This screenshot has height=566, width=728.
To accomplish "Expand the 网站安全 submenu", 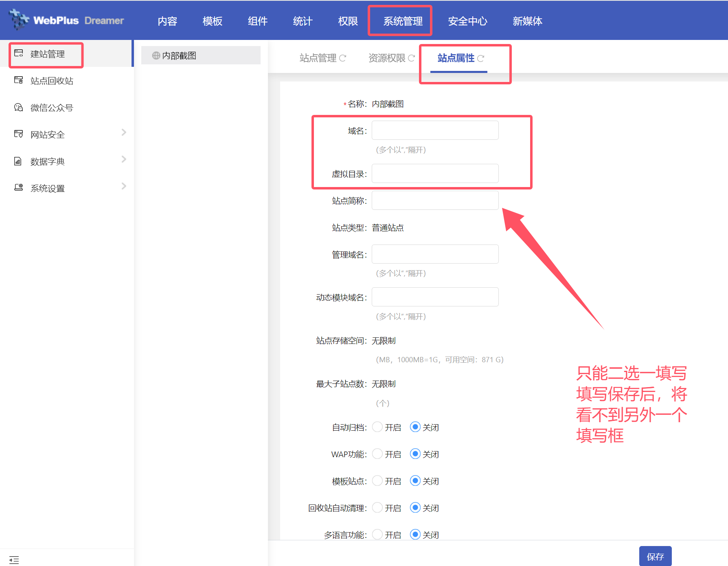I will point(124,132).
